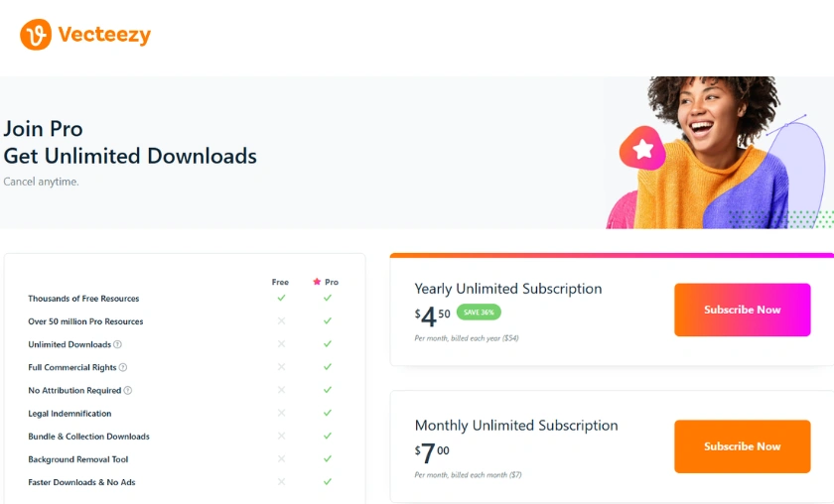Screen dimensions: 834x504
Task: Click the Yearly Unlimited Subscription heading
Action: pyautogui.click(x=508, y=289)
